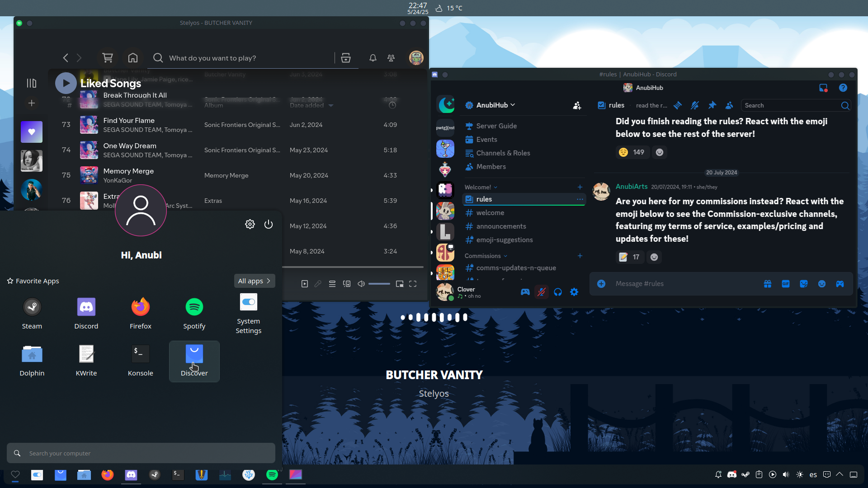Collapse the Welcome! channel category

481,187
